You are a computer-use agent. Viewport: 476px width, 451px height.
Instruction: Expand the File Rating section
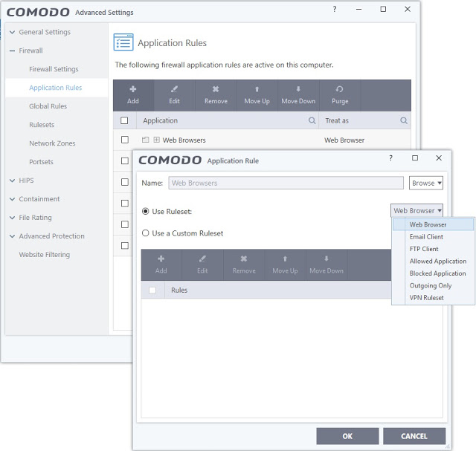click(x=12, y=218)
